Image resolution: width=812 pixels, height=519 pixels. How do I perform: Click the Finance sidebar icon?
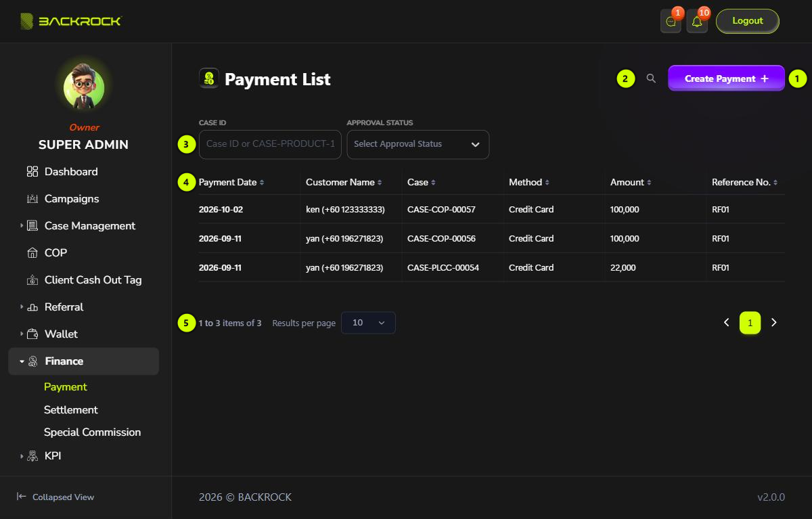coord(32,361)
